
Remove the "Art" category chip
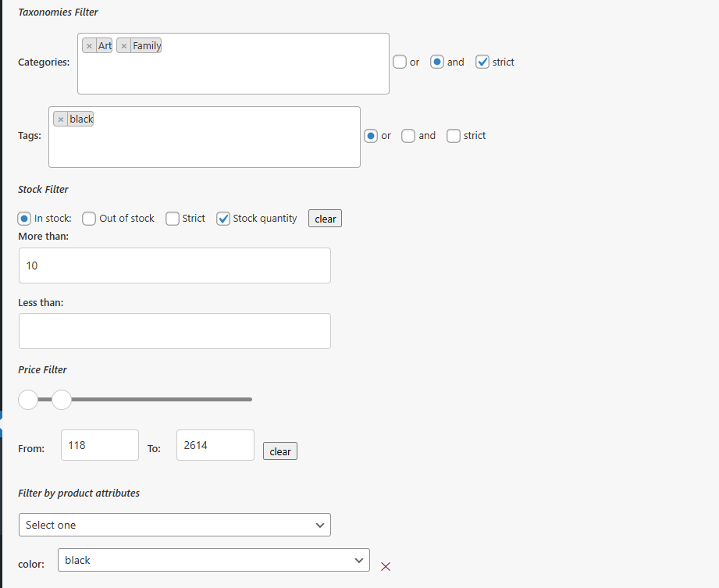(x=89, y=45)
